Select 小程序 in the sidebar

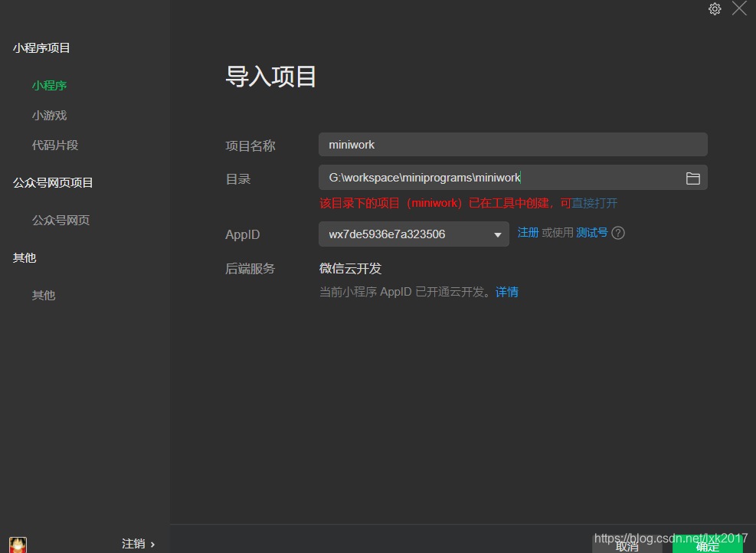point(49,86)
